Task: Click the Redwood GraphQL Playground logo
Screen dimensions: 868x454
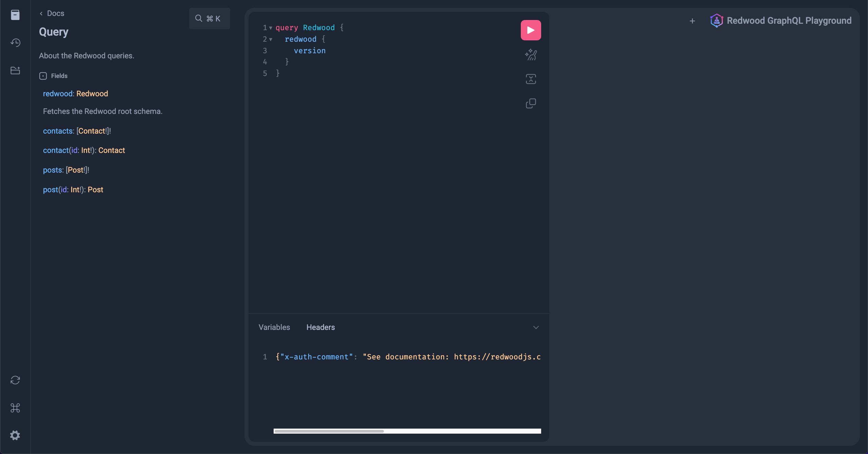Action: 716,21
